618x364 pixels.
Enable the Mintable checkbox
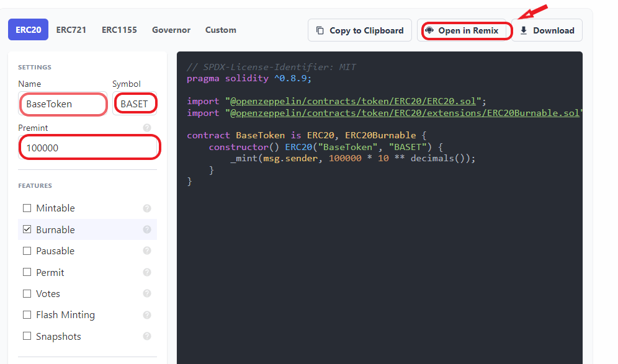pos(27,208)
